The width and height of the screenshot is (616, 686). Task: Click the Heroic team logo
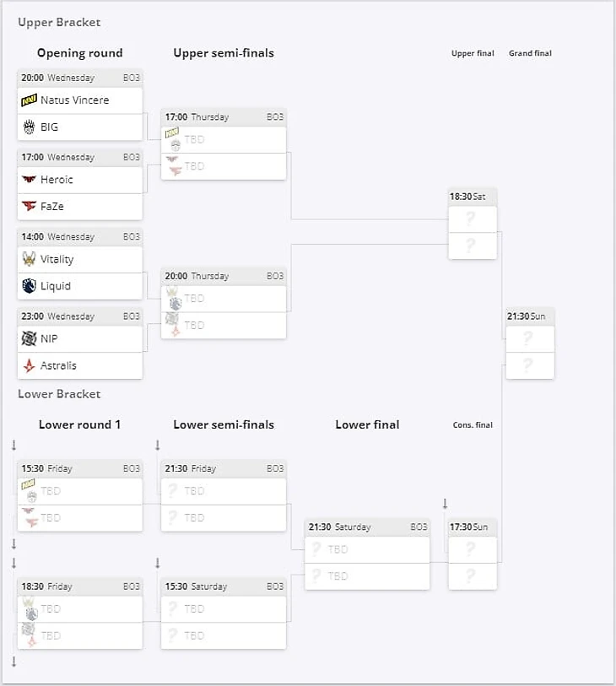[x=30, y=180]
